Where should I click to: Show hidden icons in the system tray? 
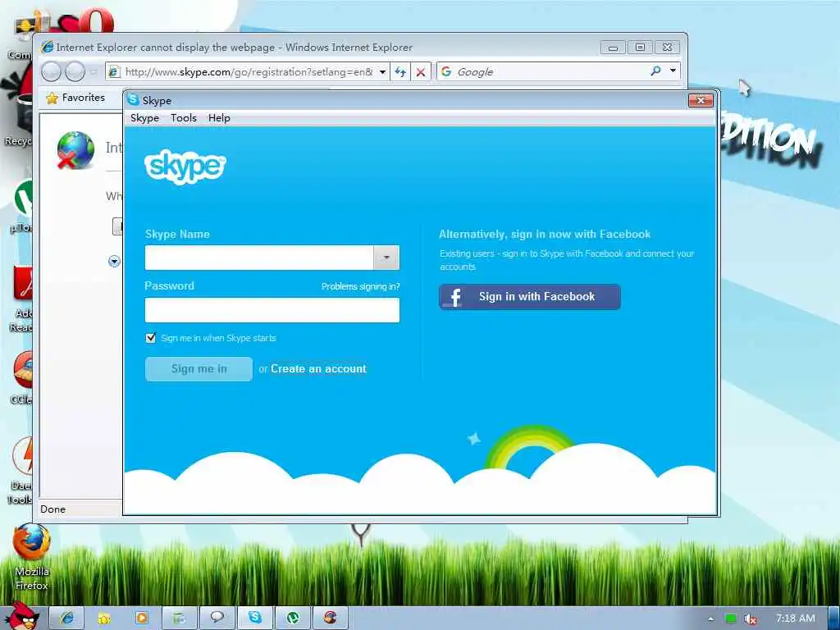pyautogui.click(x=711, y=619)
